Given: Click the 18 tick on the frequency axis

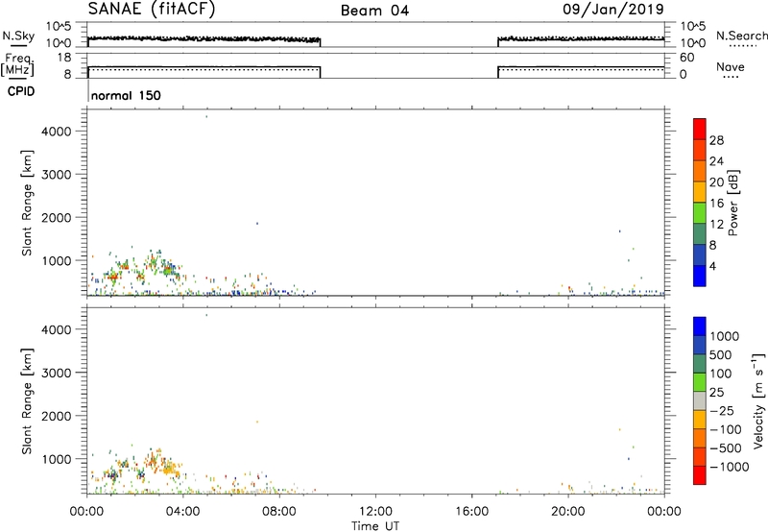Looking at the screenshot, I should [63, 58].
